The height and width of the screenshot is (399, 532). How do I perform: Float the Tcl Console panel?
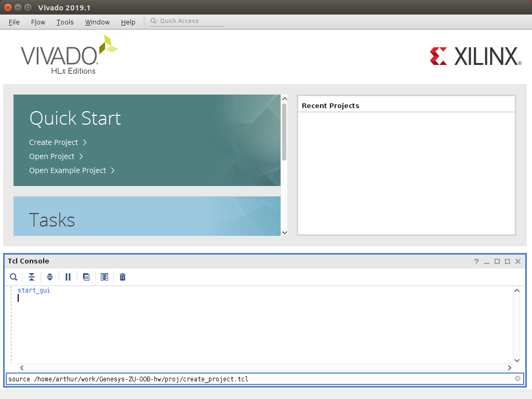pos(508,261)
